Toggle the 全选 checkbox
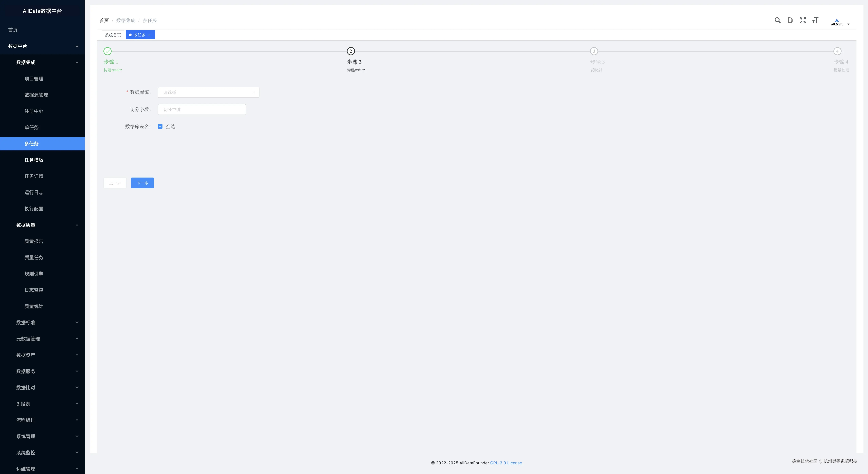The image size is (868, 474). [160, 127]
